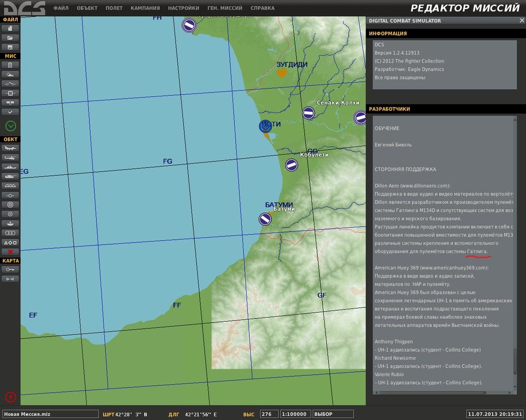Select Batumi airfield marker on map

pos(265,219)
